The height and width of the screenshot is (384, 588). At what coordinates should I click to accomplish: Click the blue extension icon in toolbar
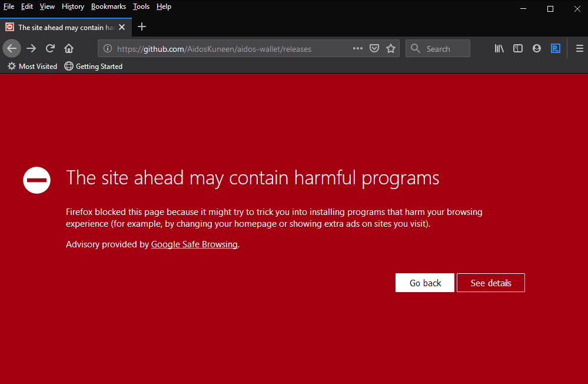coord(556,48)
